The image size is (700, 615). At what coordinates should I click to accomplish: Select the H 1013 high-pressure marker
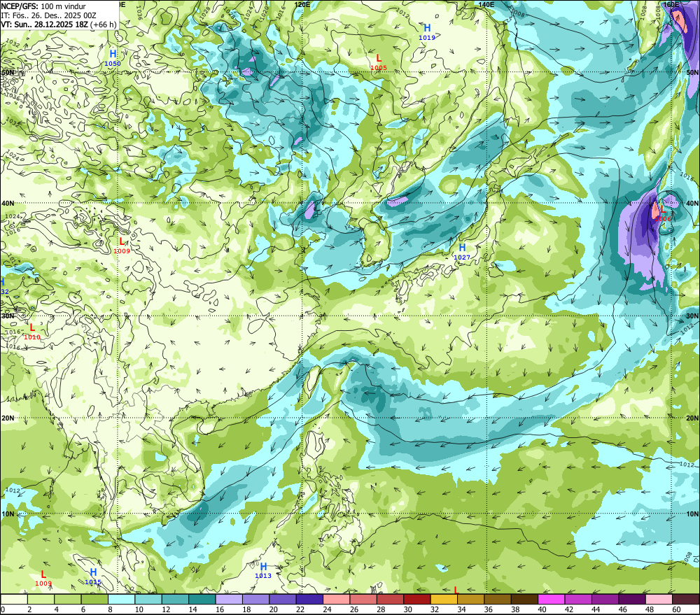tap(263, 570)
